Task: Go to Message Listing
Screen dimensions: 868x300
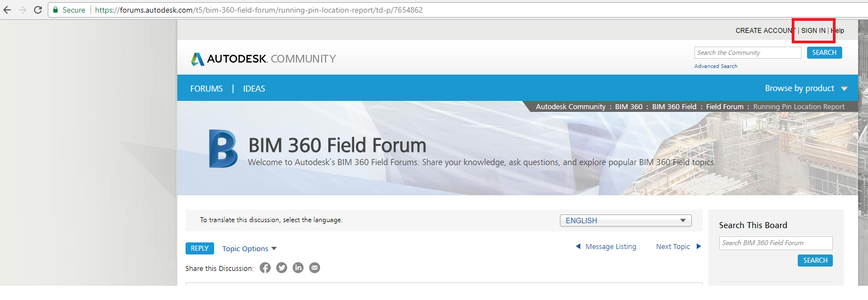Action: pos(611,247)
